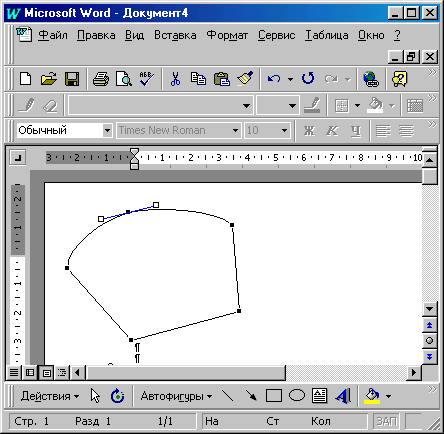Click the Outside Border icon
The image size is (444, 434).
[x=342, y=106]
